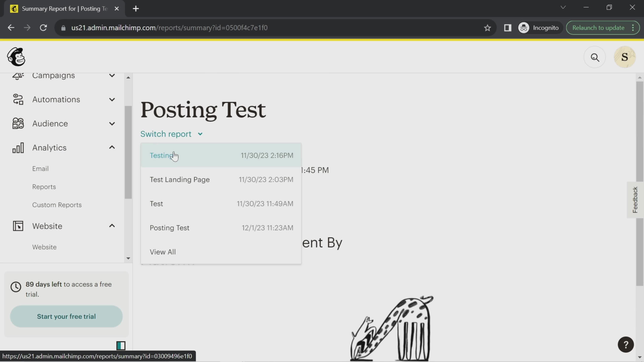Image resolution: width=644 pixels, height=362 pixels.
Task: Open Reports under Analytics
Action: [x=44, y=187]
